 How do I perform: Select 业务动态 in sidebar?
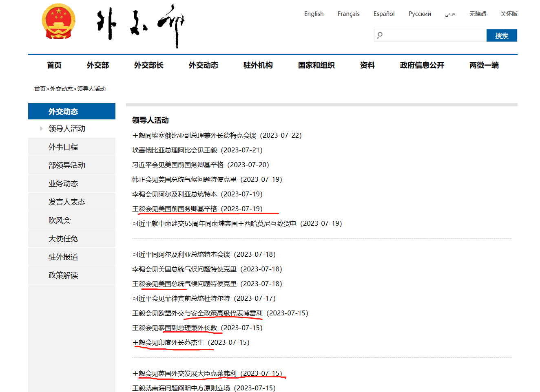[72, 183]
